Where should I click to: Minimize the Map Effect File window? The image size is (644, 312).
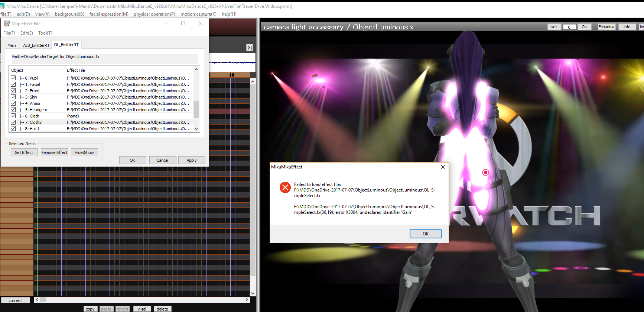pyautogui.click(x=166, y=23)
